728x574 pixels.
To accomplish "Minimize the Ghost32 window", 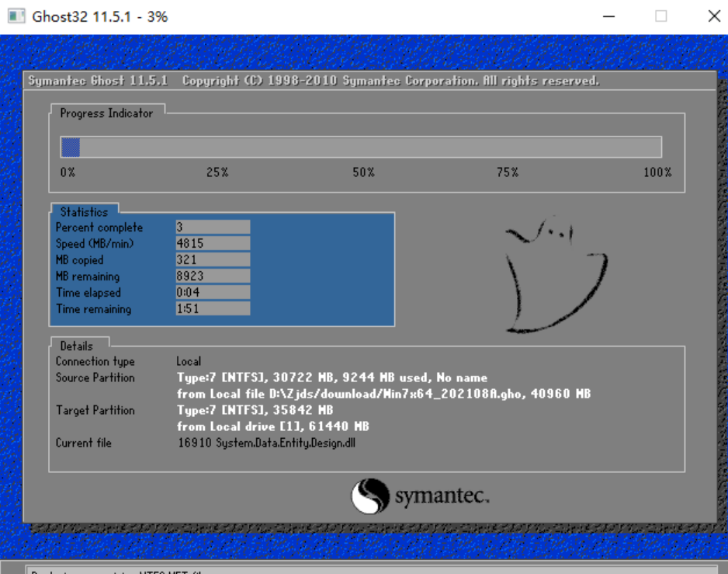I will 607,16.
